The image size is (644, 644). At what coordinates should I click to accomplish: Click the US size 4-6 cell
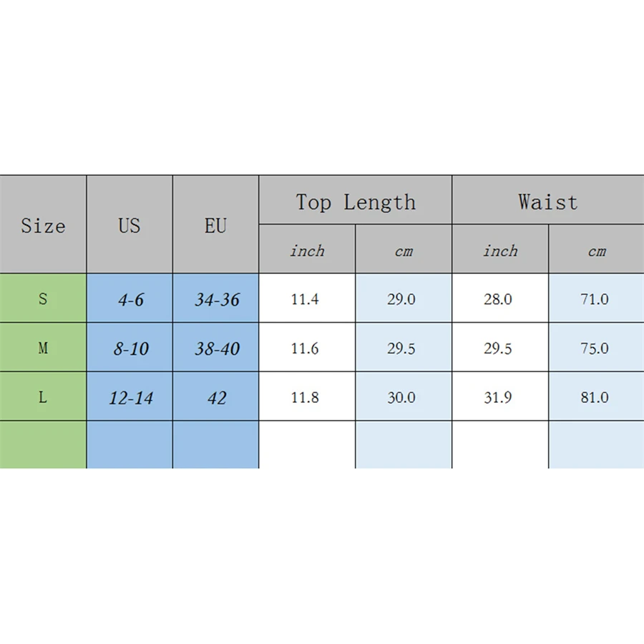[x=130, y=299]
